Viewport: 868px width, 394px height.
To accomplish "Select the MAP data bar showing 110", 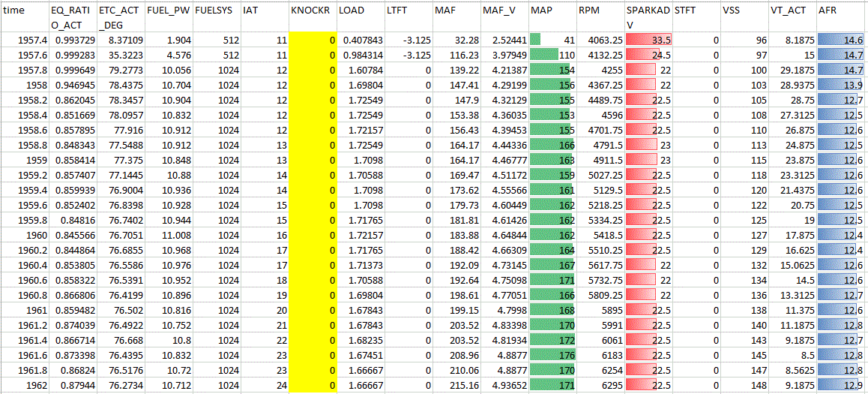I will point(552,56).
